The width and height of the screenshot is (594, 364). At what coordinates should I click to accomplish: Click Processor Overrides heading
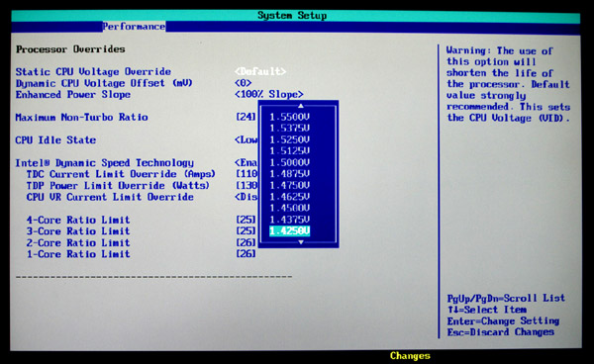point(70,49)
